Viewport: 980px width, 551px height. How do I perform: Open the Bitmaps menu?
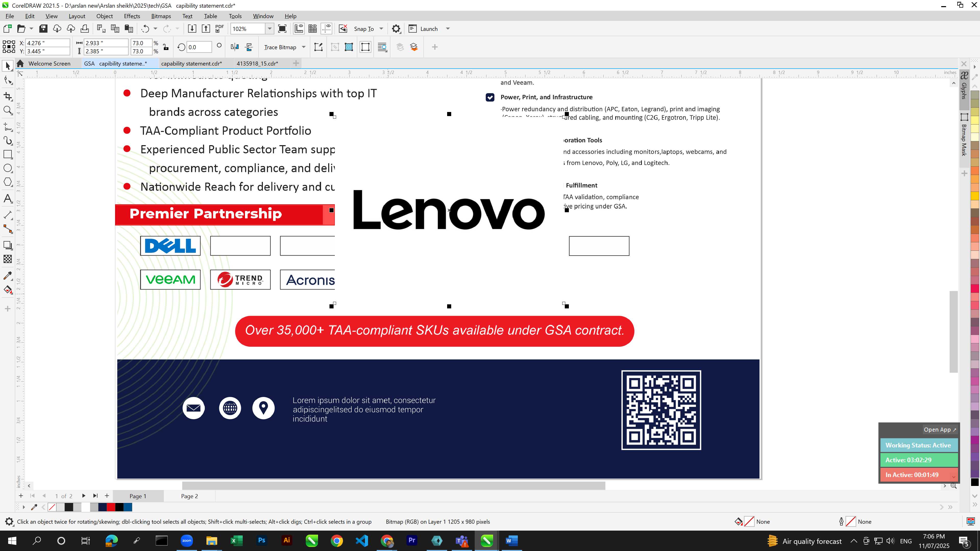161,16
